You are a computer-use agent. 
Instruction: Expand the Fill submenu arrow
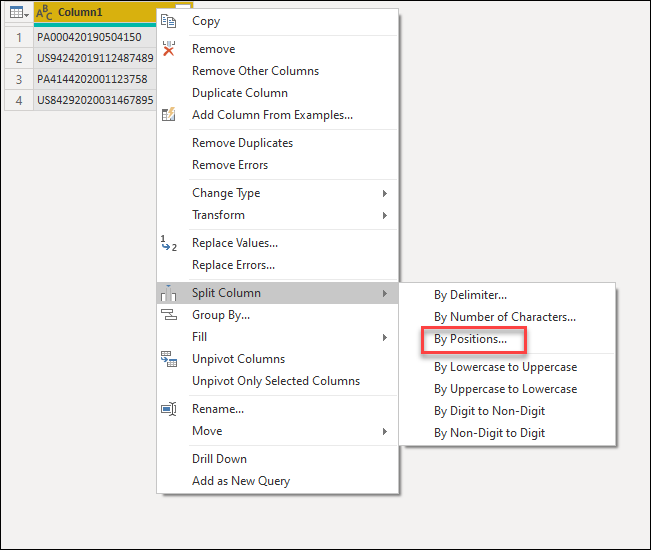[385, 337]
